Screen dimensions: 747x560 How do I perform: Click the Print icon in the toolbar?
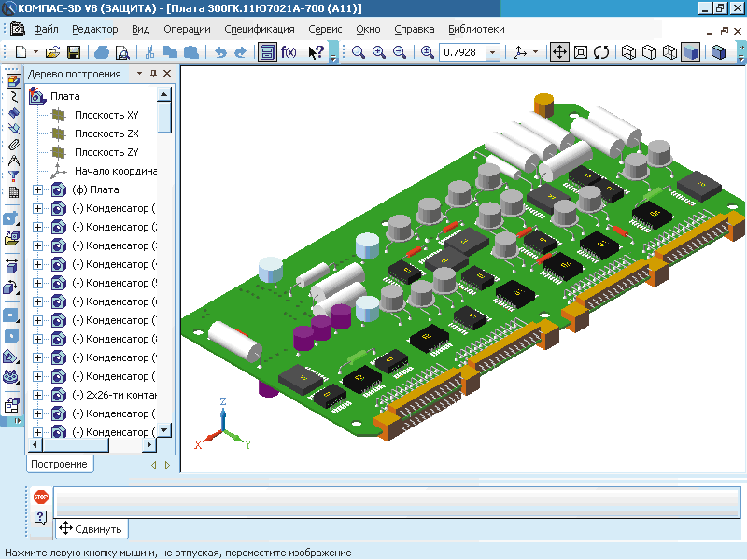[x=102, y=52]
